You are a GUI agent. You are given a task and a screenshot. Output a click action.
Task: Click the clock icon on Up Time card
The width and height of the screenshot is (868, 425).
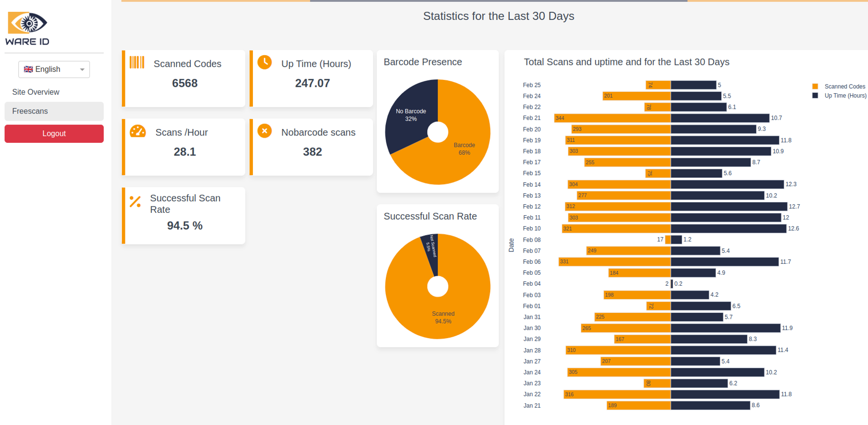coord(264,62)
